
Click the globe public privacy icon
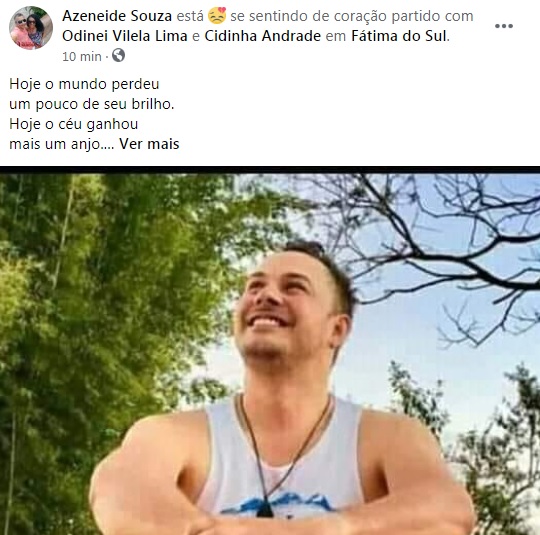tap(118, 55)
